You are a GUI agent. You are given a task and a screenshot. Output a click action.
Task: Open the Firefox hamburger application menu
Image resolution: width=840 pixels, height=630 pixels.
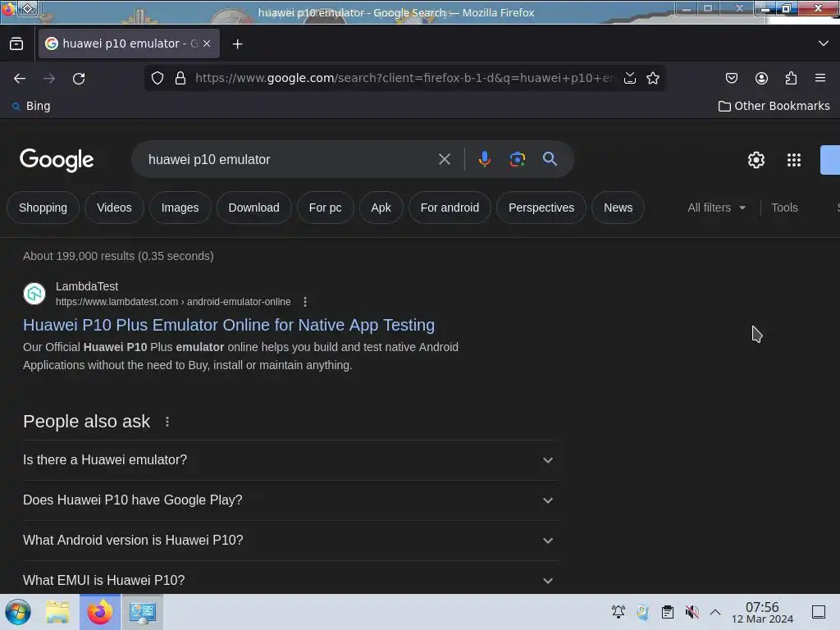tap(820, 78)
